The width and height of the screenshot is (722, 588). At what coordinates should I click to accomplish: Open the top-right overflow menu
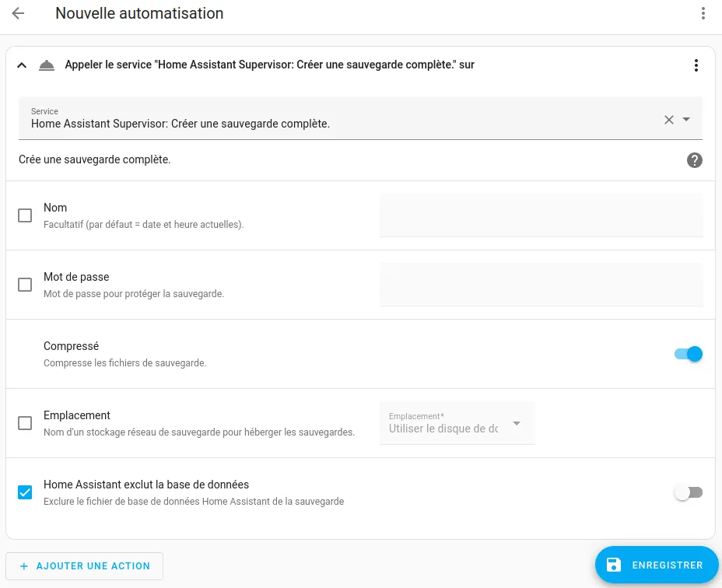pos(704,13)
